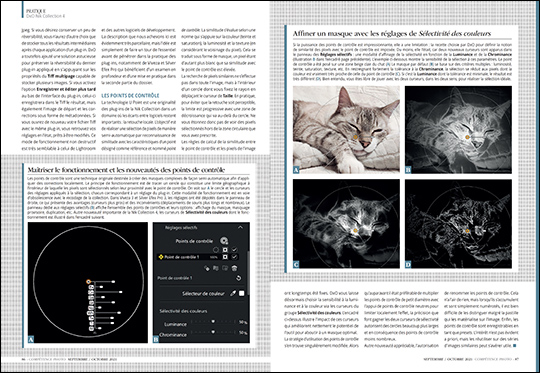Click the yellow control point icon in the list
The height and width of the screenshot is (373, 540).
pos(160,257)
